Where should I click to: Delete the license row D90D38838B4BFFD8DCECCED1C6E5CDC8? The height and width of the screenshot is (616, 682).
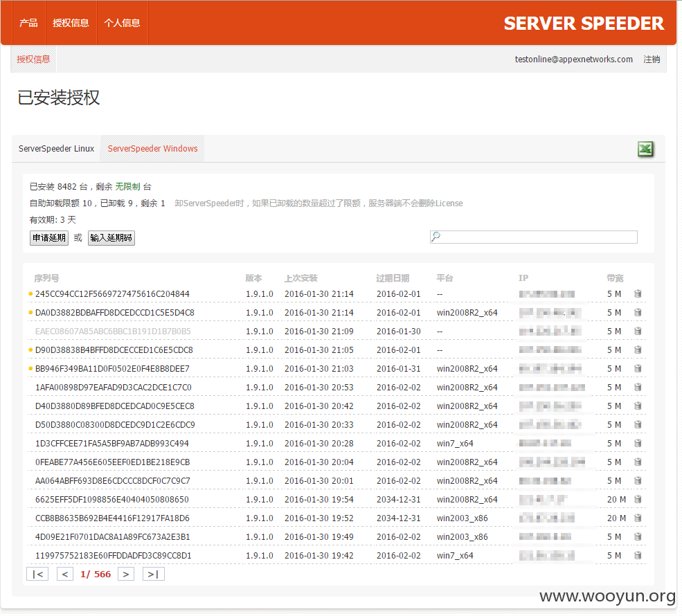(638, 350)
